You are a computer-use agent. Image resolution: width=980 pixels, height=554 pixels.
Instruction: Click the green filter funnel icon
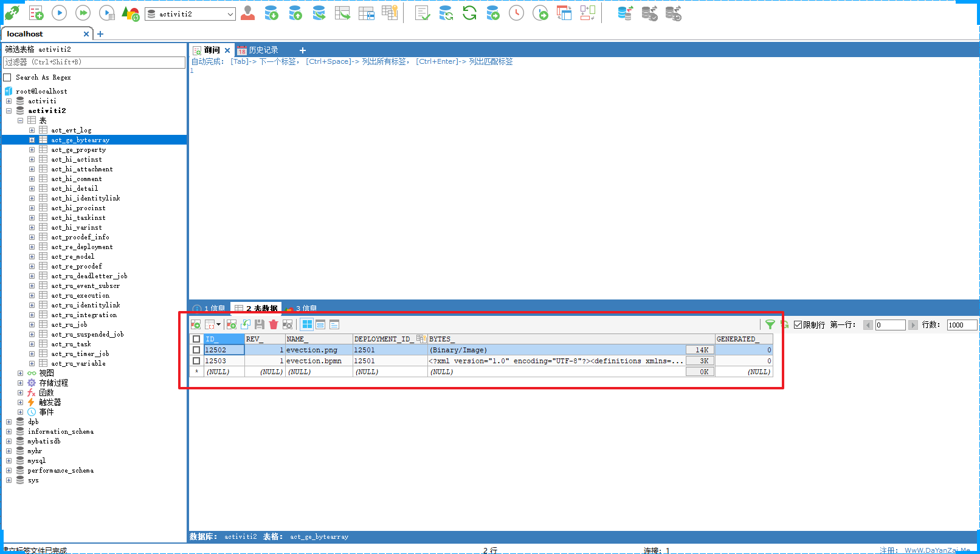[770, 324]
